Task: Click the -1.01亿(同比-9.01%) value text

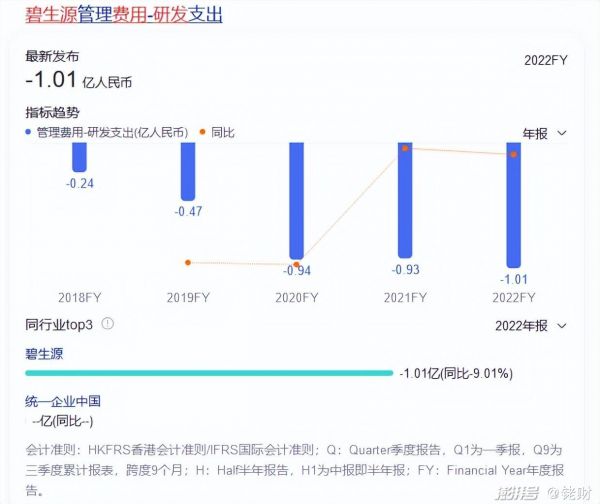Action: 456,373
